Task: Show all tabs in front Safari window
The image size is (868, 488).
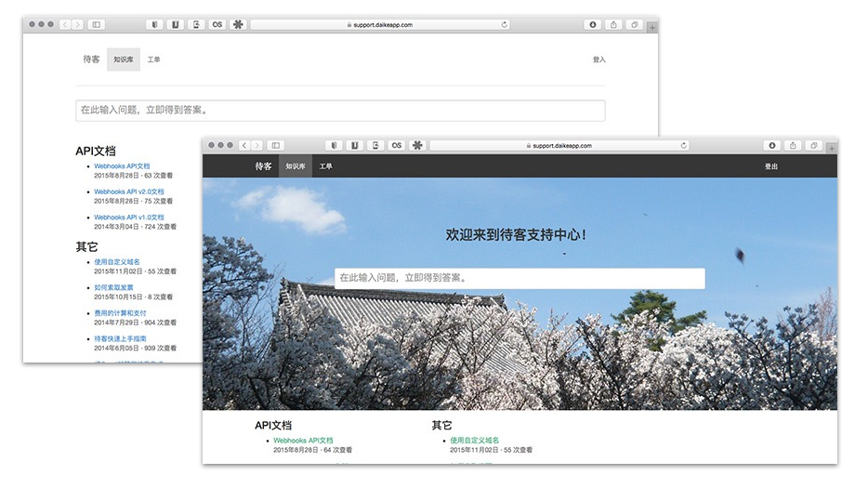Action: pos(814,146)
